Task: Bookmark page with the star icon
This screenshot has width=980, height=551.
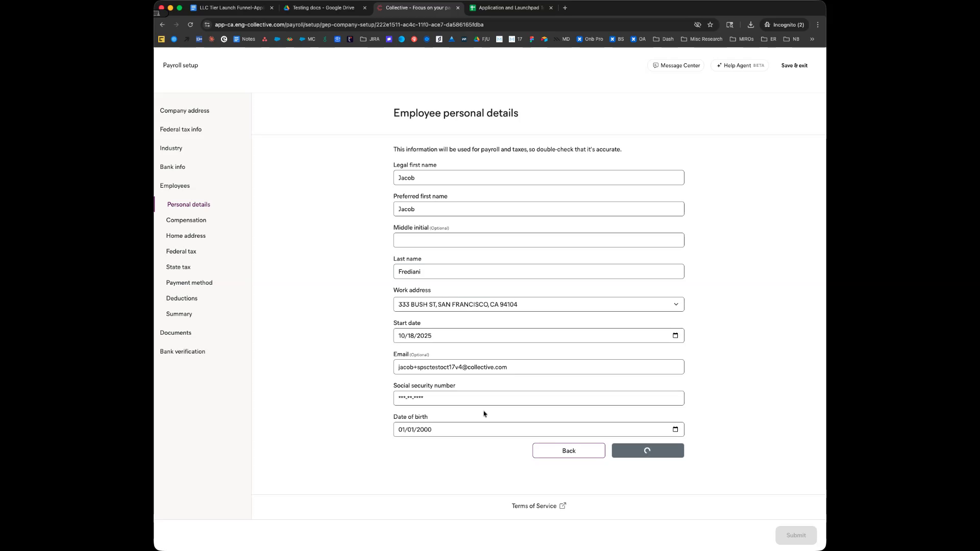Action: pos(710,24)
